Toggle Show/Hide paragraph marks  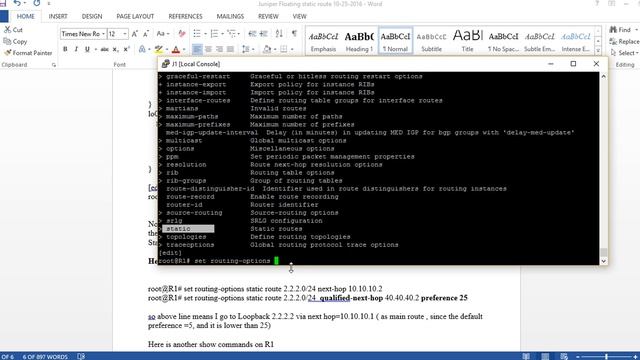[x=294, y=34]
